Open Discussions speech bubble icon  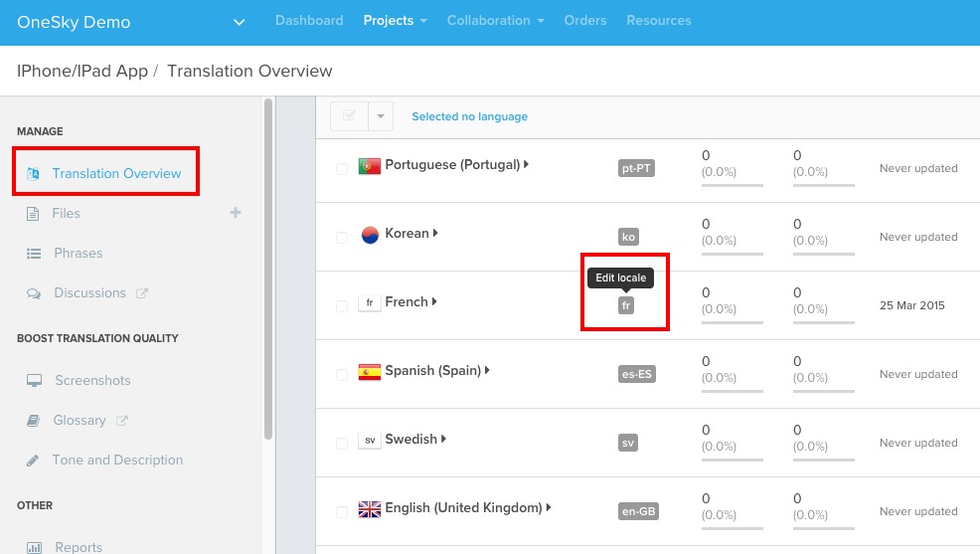(x=34, y=293)
